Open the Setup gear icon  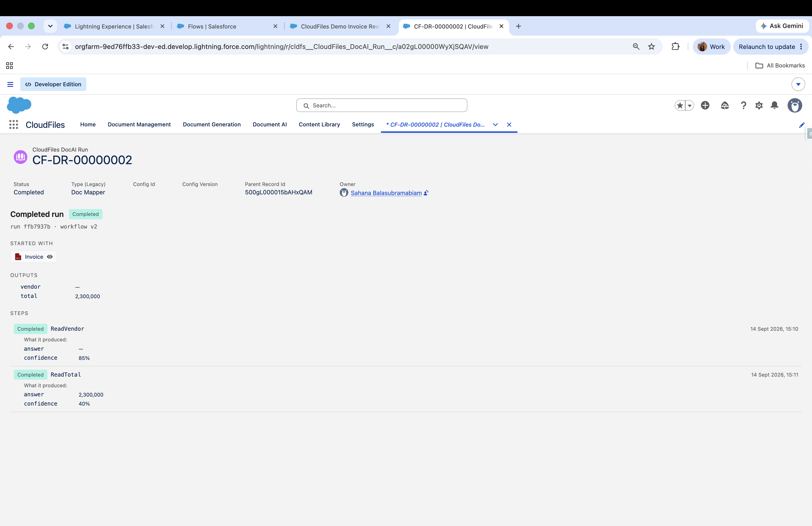point(759,105)
